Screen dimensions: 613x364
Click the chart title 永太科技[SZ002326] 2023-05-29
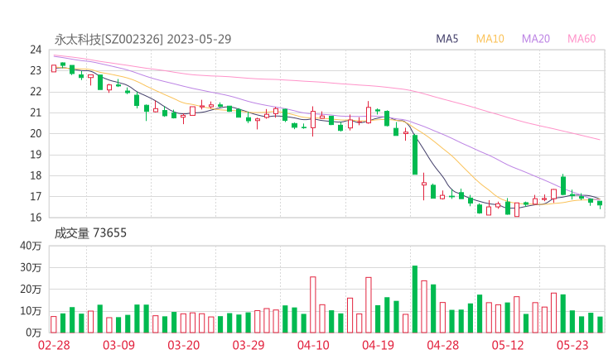point(142,39)
